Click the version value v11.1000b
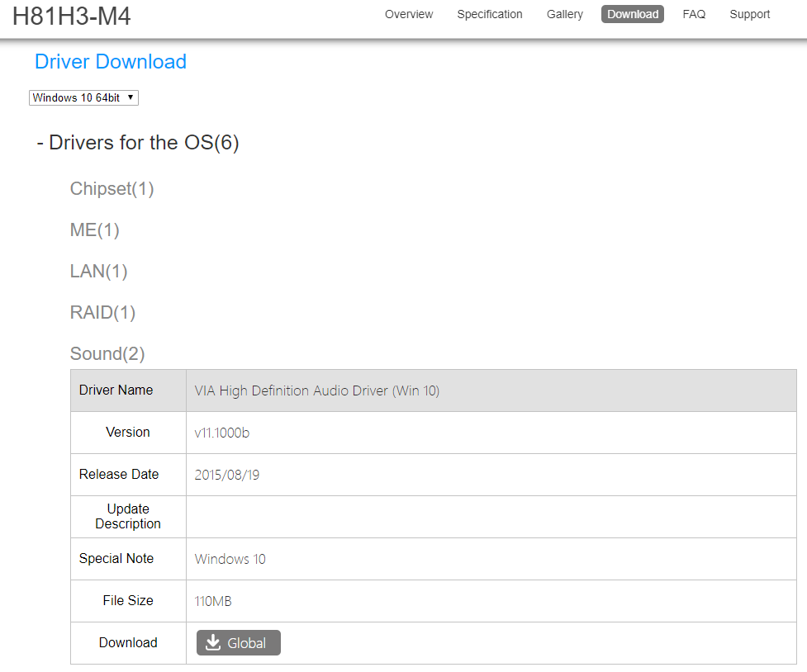Screen dimensions: 807x672 click(222, 433)
